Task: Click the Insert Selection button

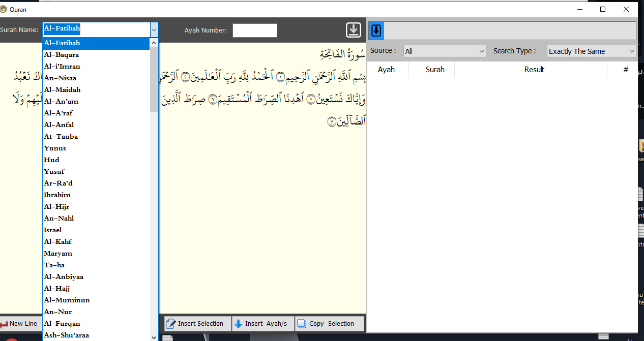Action: click(197, 324)
